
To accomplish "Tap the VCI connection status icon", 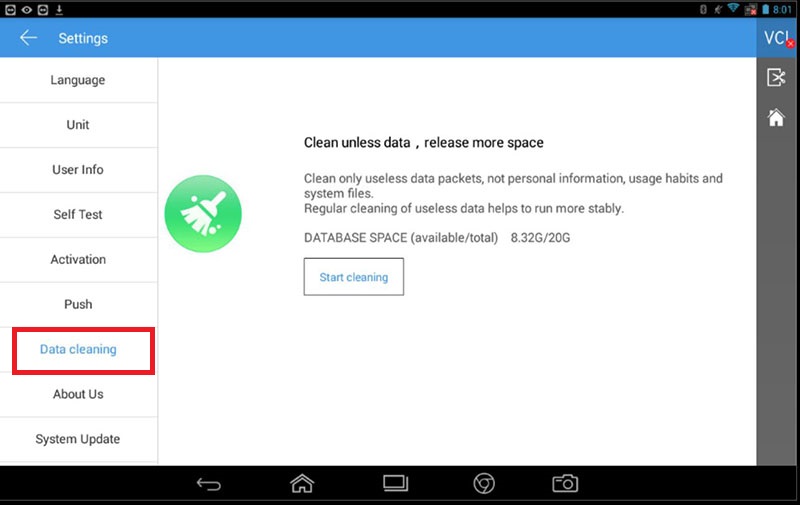I will click(x=777, y=38).
